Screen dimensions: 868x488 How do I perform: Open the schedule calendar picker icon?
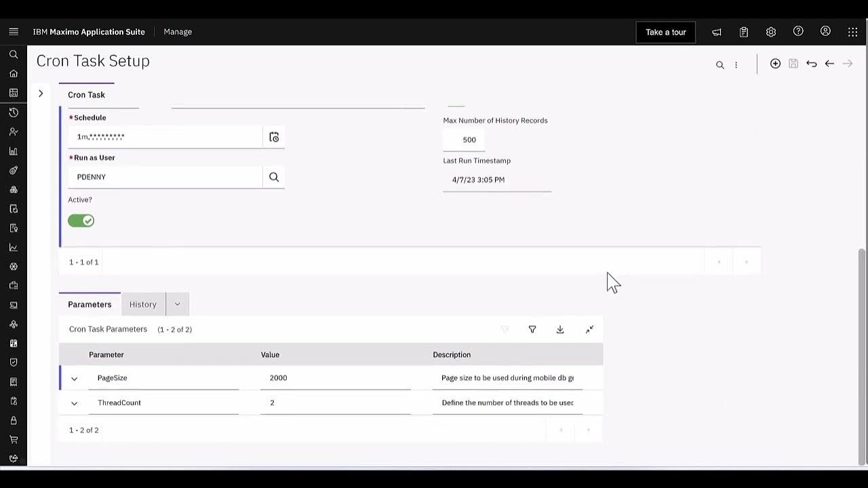[274, 137]
